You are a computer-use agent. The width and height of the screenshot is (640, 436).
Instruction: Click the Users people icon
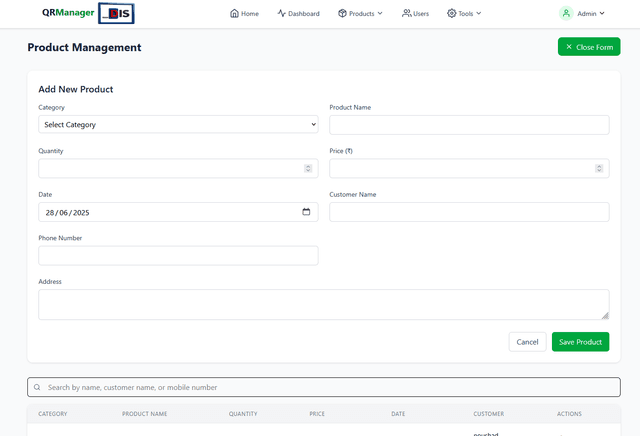point(406,14)
